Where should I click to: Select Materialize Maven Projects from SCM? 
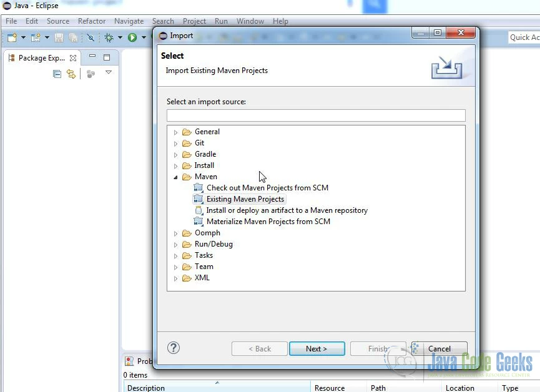click(268, 222)
